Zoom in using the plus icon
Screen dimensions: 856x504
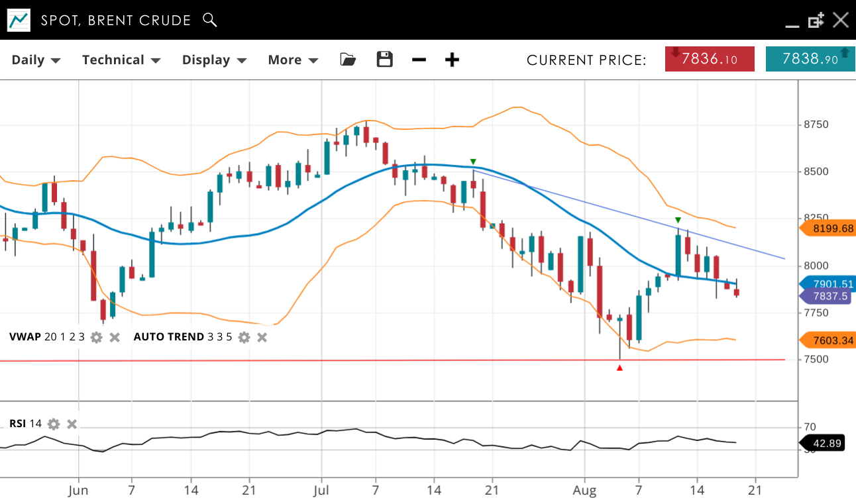click(x=452, y=60)
